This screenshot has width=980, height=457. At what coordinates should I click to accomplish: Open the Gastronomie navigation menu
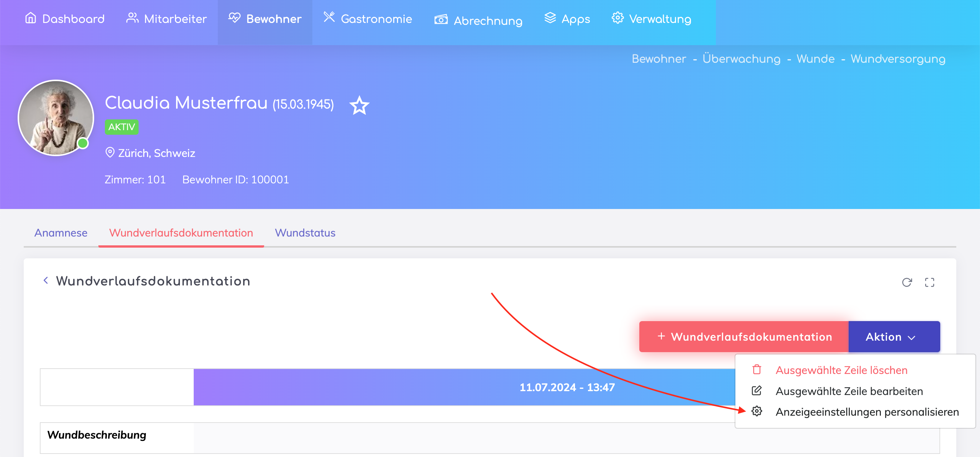(368, 19)
